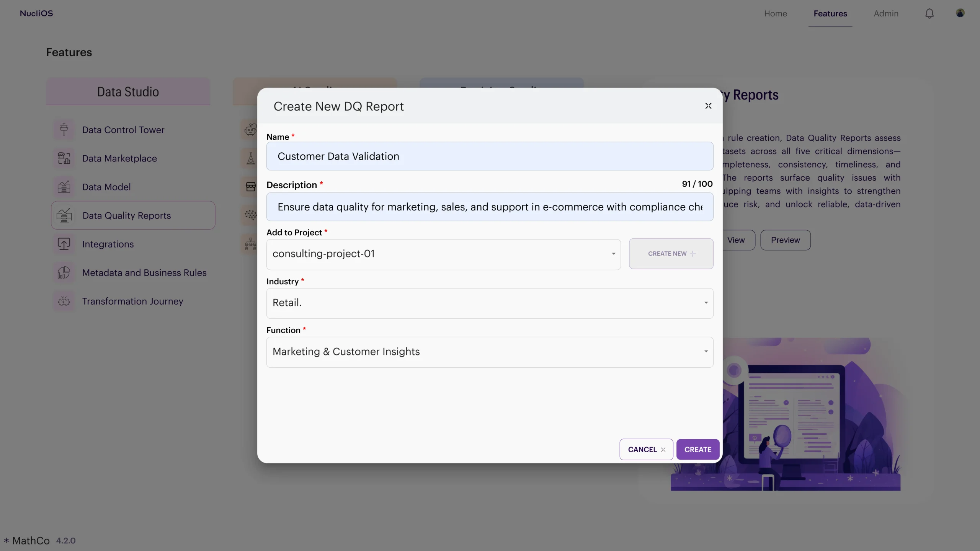Click the Integrations icon
Screen dimensions: 980x551
coord(64,244)
